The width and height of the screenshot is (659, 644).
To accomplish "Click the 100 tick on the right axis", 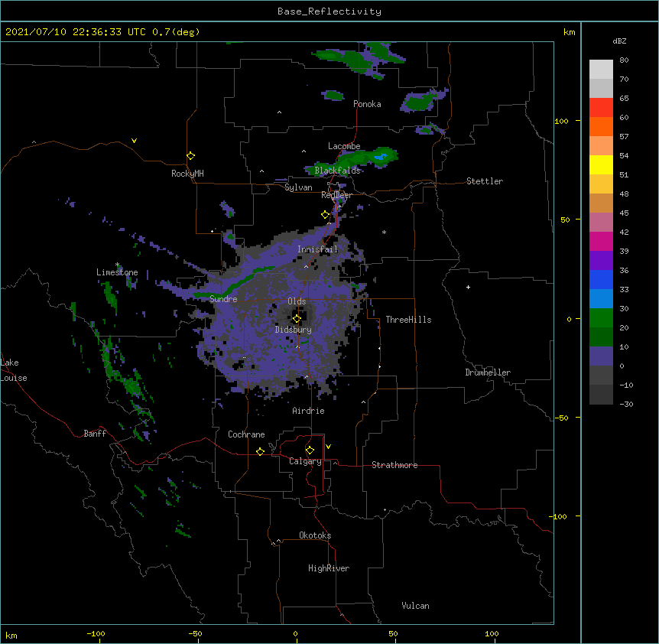I will coord(561,121).
